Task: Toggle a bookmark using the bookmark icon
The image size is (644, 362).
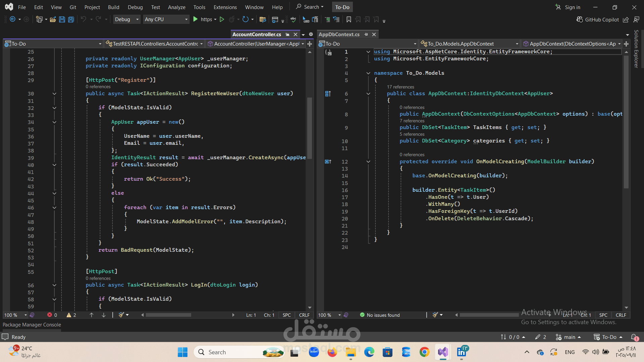Action: pos(349,19)
